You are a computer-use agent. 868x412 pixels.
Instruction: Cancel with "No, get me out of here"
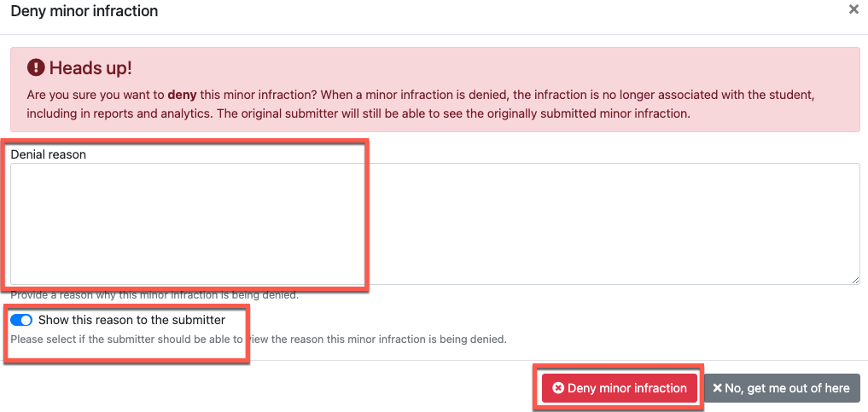(x=782, y=388)
